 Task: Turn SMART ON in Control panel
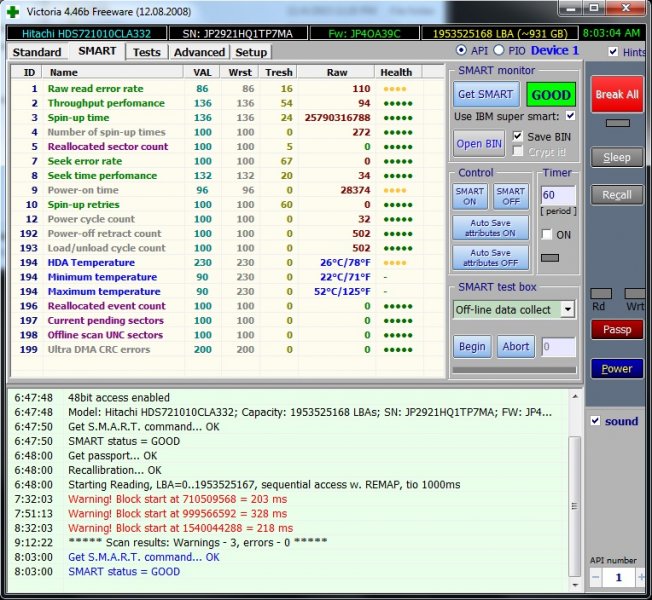coord(470,197)
